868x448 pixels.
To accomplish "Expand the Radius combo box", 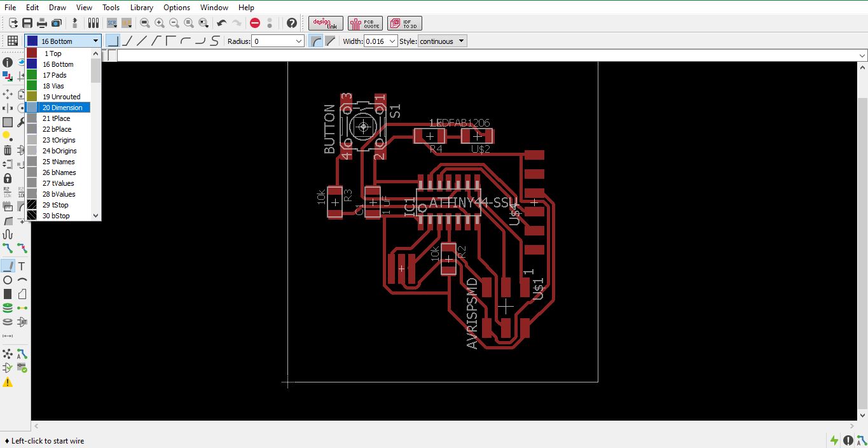I will coord(299,41).
